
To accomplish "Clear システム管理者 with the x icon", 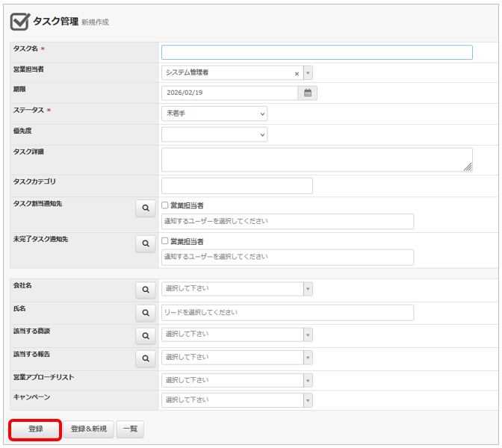I will (x=297, y=73).
